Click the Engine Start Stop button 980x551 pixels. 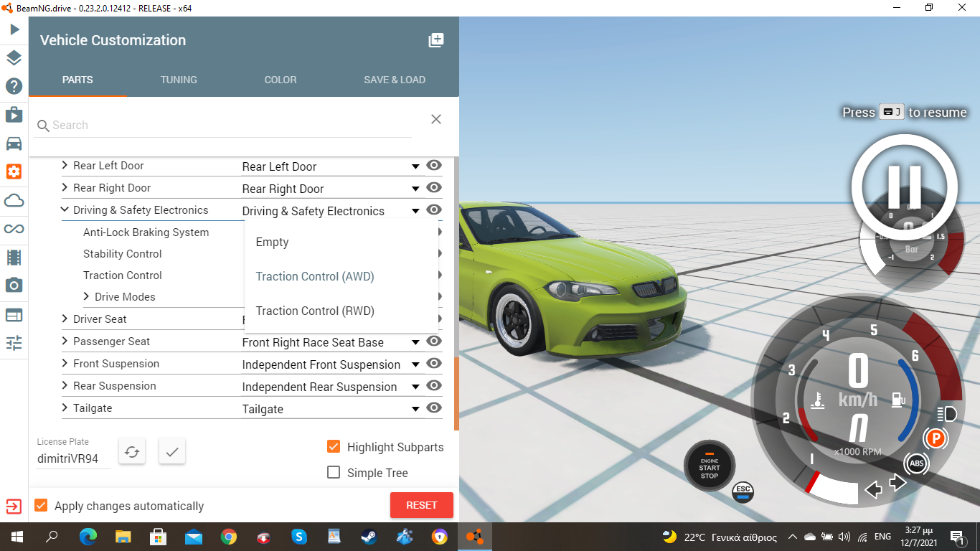pyautogui.click(x=710, y=466)
